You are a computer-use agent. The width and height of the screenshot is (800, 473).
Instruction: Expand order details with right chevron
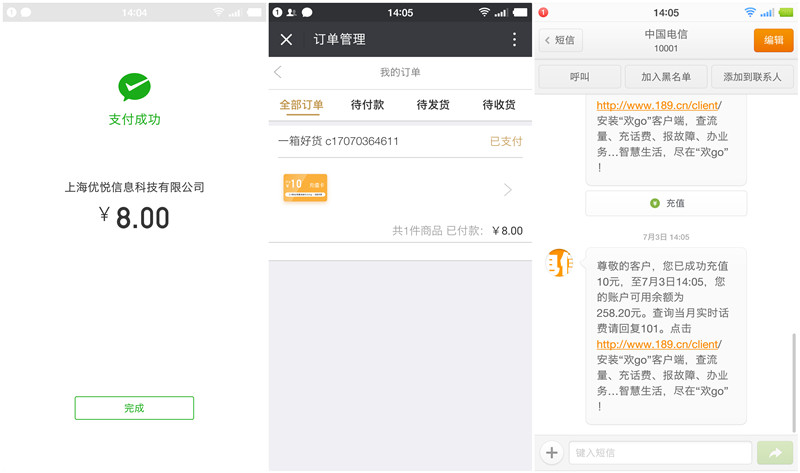tap(508, 190)
